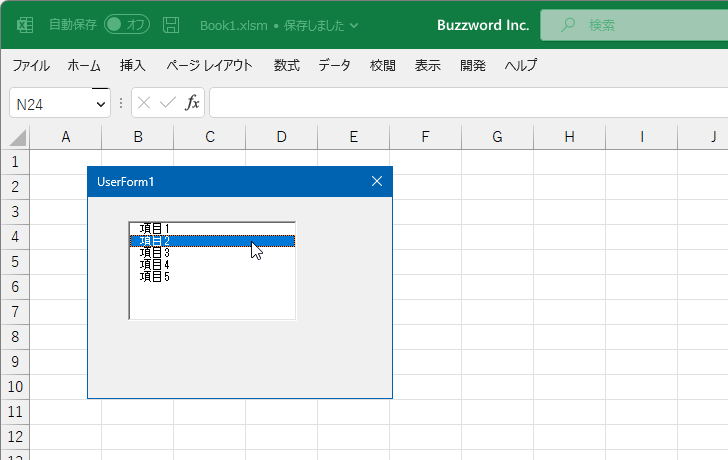Select column A header

coord(65,137)
